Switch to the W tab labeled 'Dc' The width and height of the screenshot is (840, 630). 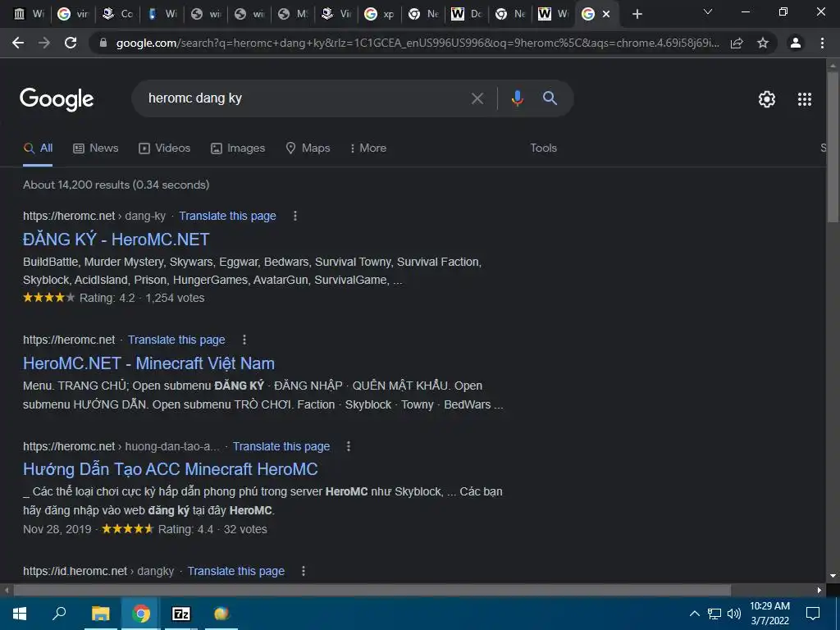[467, 14]
